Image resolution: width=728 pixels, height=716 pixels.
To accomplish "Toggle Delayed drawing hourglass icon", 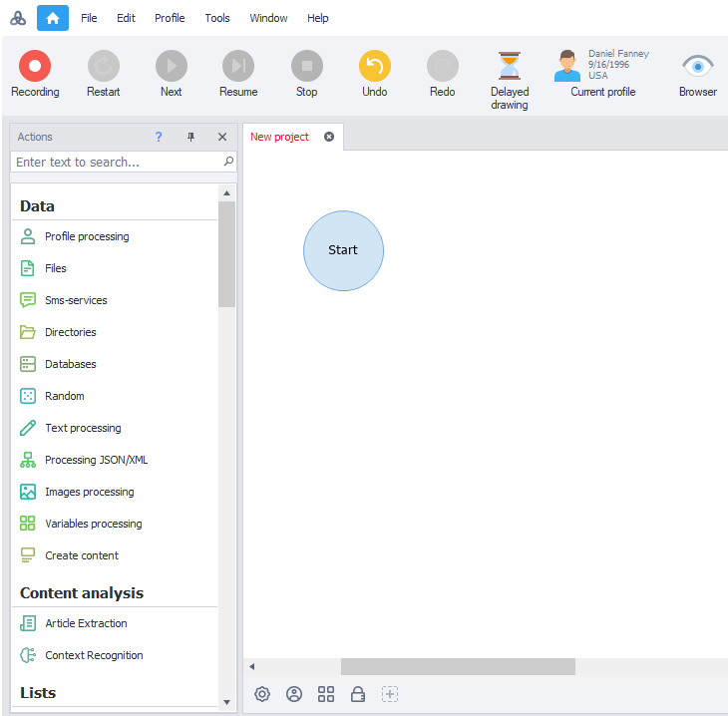I will click(510, 67).
